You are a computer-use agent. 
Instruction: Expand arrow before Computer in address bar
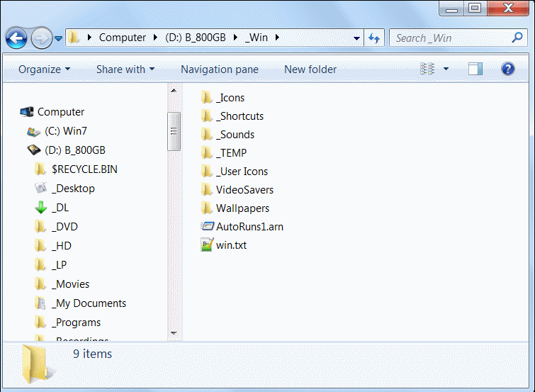89,38
